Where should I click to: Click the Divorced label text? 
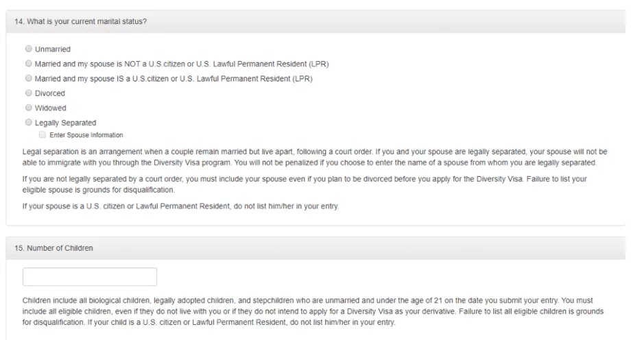(x=49, y=93)
